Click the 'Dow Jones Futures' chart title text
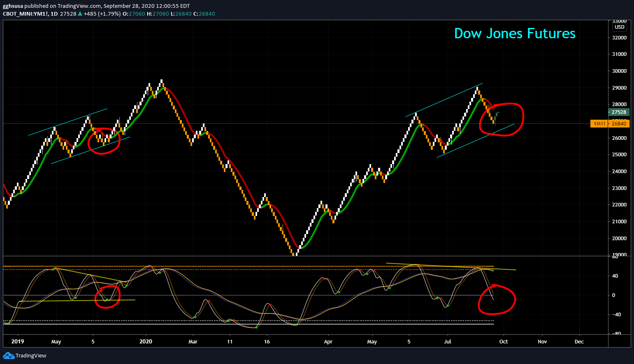Screen dimensions: 634x364 point(515,33)
